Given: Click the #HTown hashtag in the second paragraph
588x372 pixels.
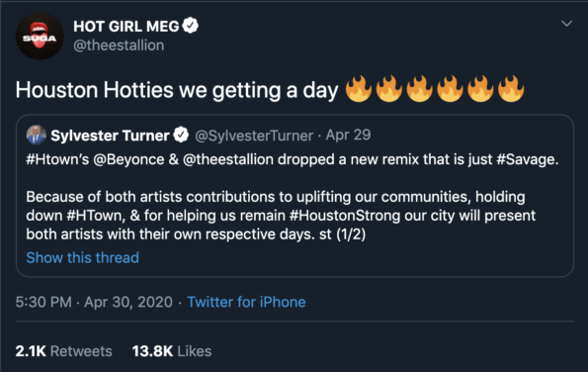Looking at the screenshot, I should (x=93, y=216).
